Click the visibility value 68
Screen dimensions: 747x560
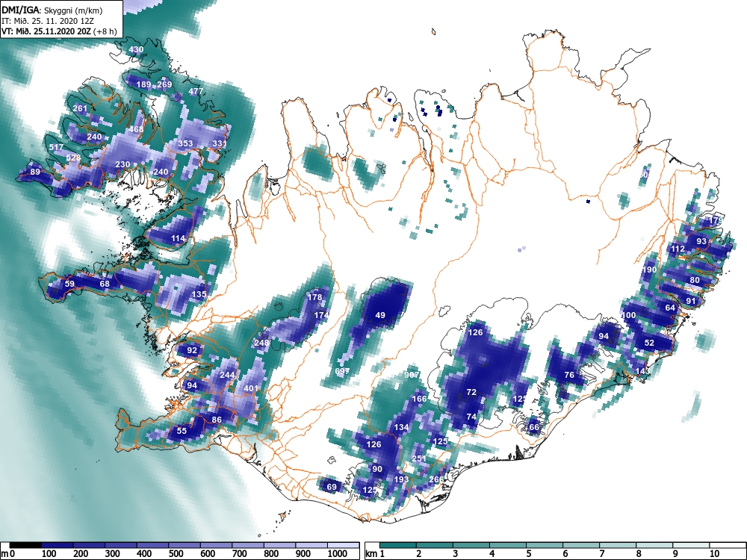105,284
